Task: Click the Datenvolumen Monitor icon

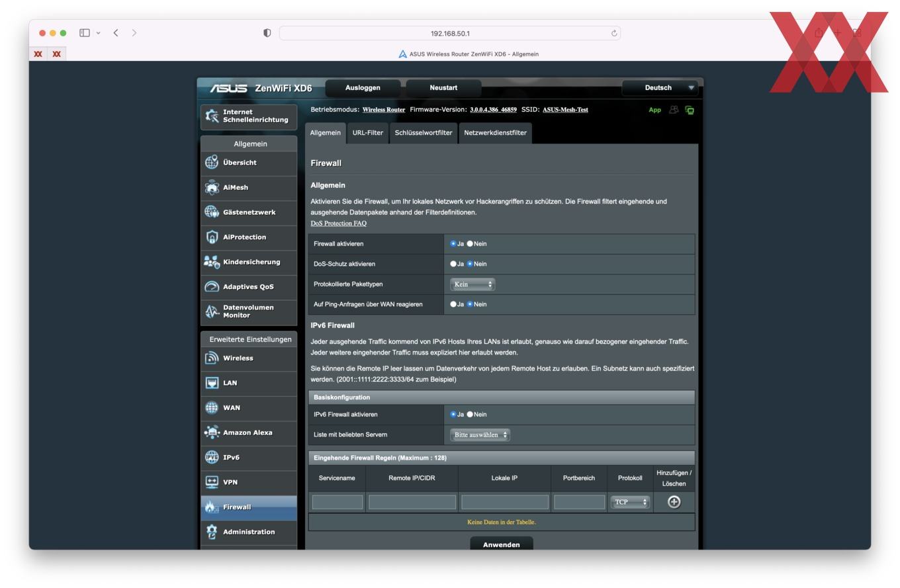Action: (212, 311)
